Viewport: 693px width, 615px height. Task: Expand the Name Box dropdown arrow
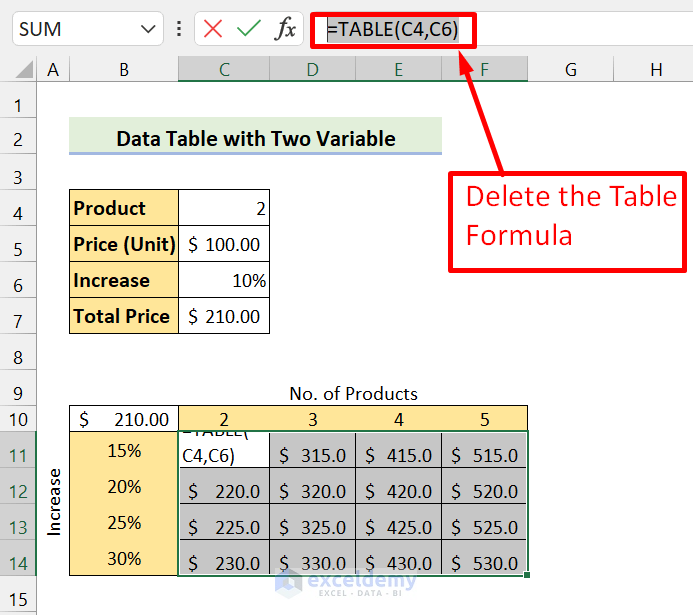(149, 29)
